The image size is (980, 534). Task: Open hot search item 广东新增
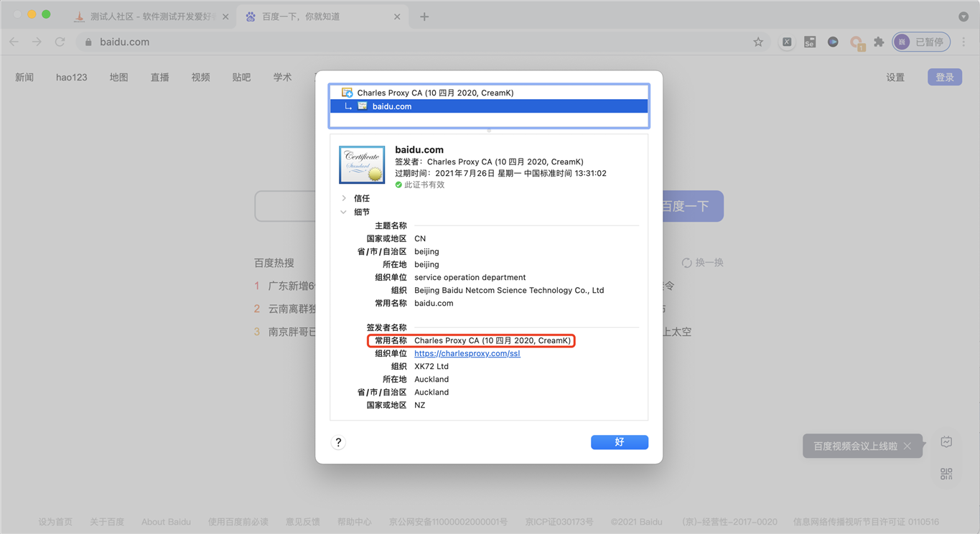(291, 286)
